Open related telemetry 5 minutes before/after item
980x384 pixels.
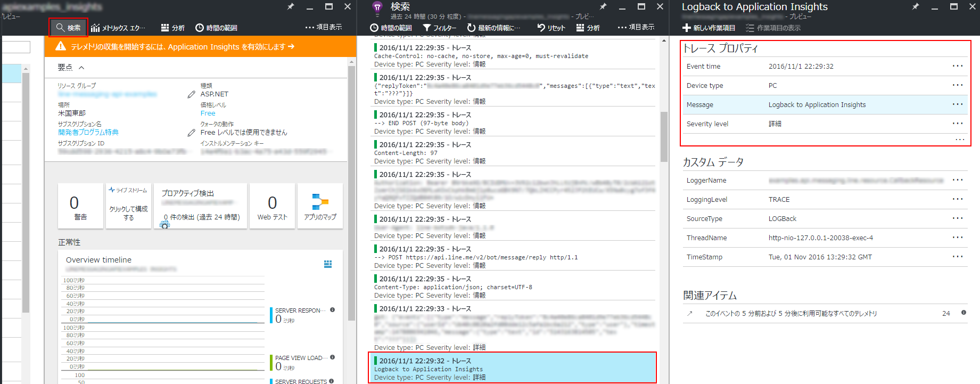point(825,314)
